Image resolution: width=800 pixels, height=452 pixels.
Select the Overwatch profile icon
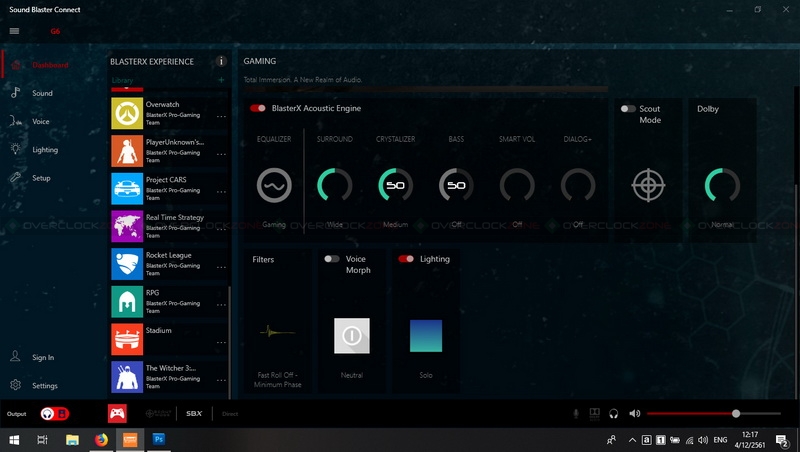127,113
